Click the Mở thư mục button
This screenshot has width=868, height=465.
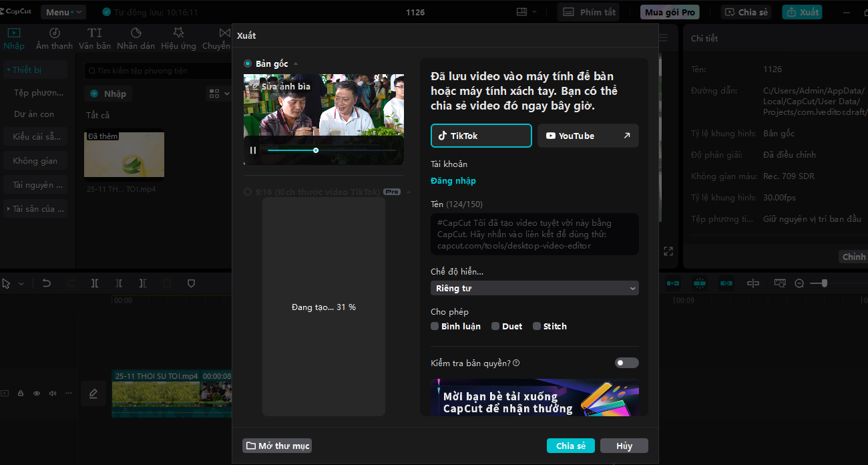(277, 446)
